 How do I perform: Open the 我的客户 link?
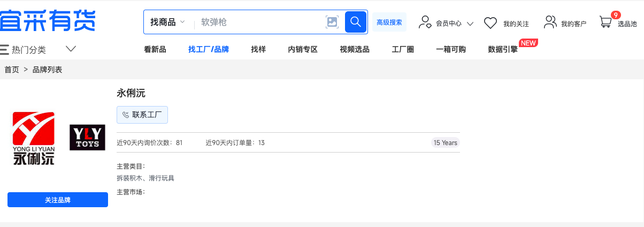pyautogui.click(x=574, y=24)
